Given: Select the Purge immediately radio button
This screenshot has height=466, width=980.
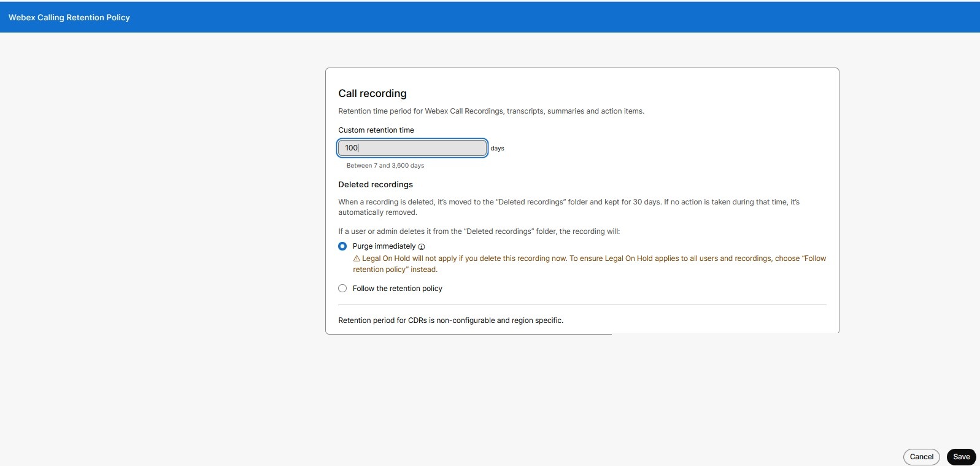Looking at the screenshot, I should (342, 246).
